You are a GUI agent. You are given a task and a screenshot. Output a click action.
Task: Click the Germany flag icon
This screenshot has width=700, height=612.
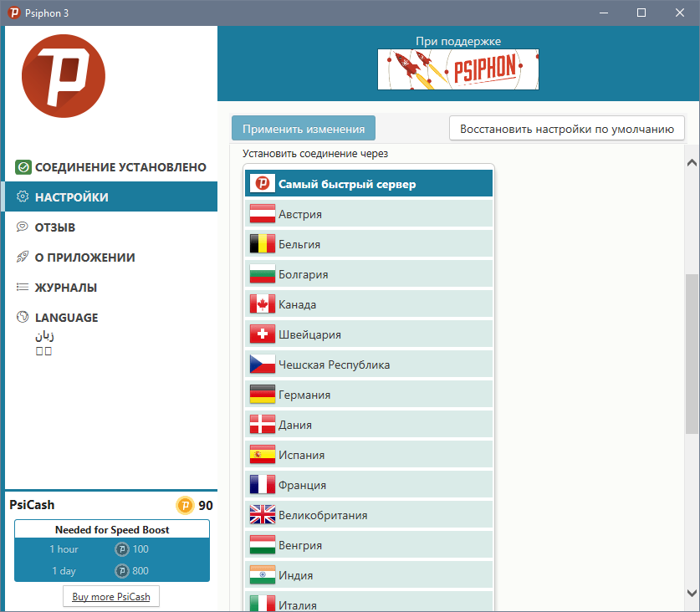coord(263,395)
